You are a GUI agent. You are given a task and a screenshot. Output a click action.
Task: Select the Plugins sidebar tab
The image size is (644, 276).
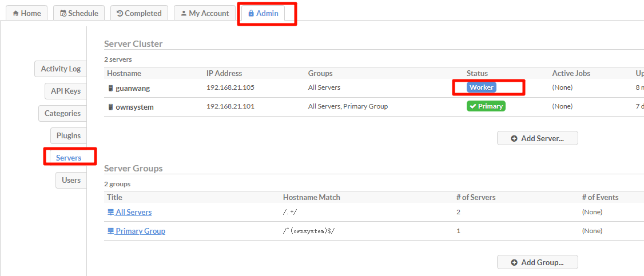tap(68, 135)
